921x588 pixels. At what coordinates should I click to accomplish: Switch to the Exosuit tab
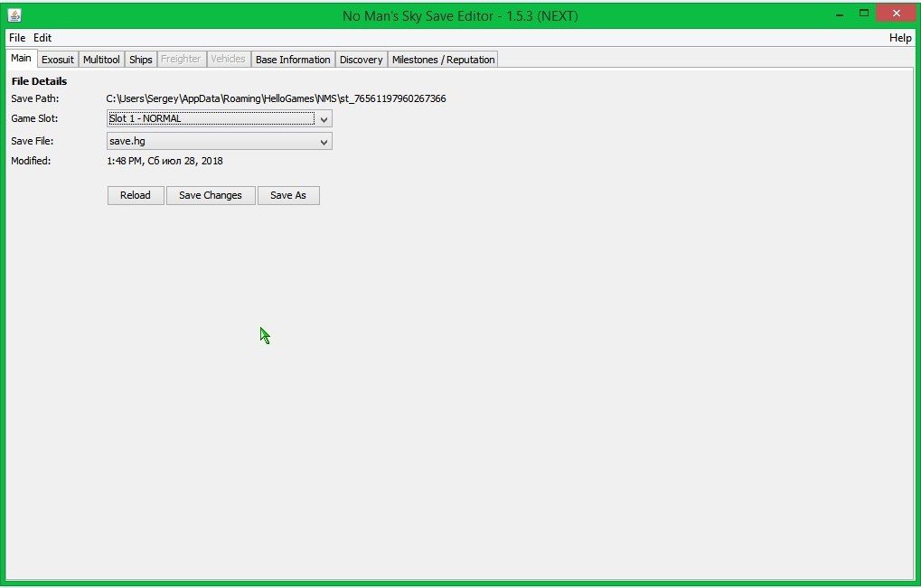[58, 60]
